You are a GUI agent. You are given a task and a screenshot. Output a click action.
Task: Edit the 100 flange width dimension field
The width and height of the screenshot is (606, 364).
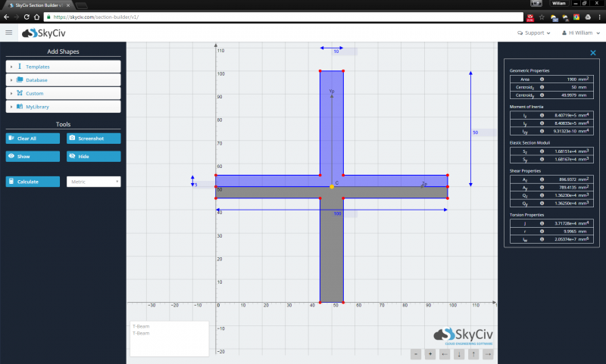(x=345, y=213)
